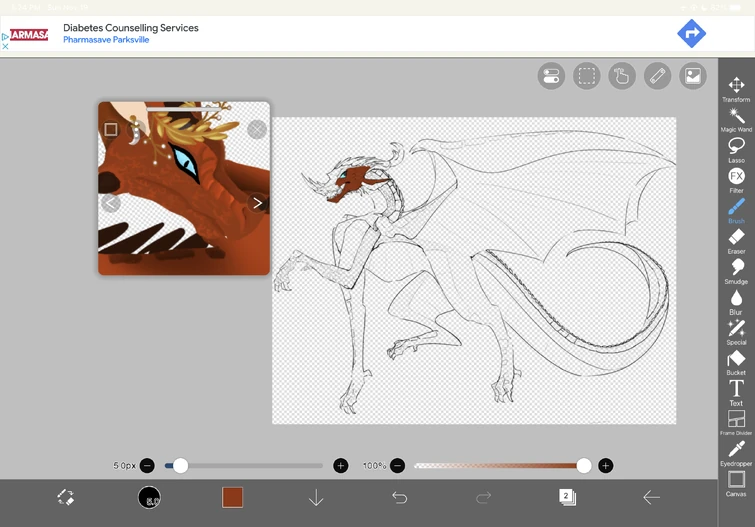Open the brown current color swatch
Image resolution: width=755 pixels, height=527 pixels.
232,497
